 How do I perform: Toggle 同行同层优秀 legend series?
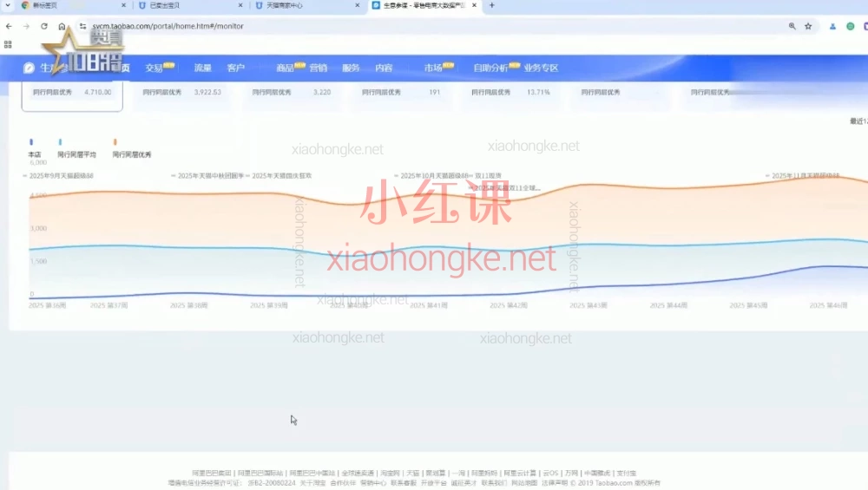[x=132, y=149]
